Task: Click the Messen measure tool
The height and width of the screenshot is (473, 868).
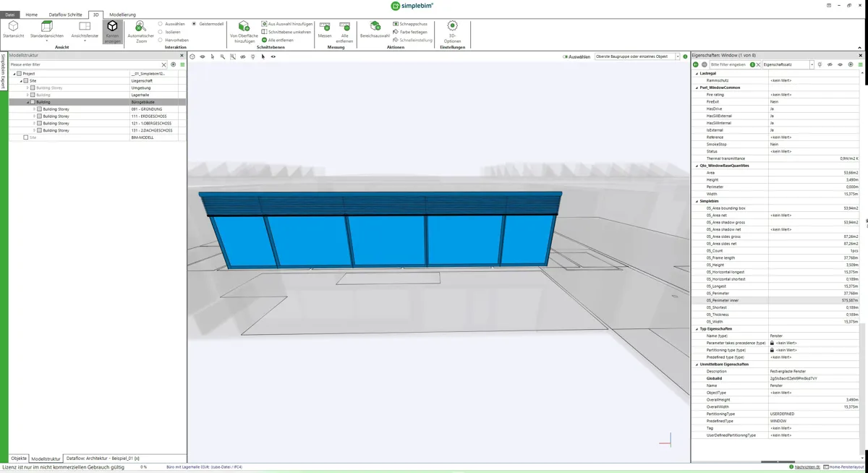Action: tap(325, 30)
